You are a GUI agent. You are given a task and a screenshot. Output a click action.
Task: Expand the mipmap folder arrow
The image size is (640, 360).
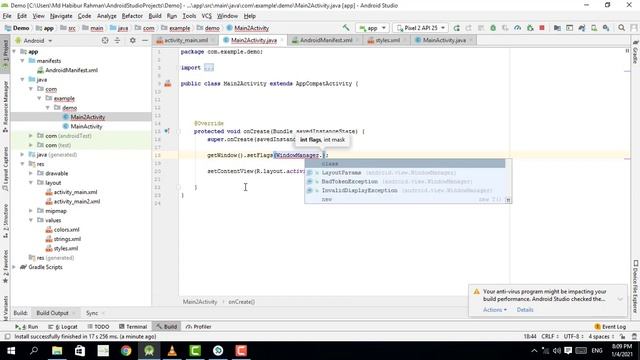(31, 211)
